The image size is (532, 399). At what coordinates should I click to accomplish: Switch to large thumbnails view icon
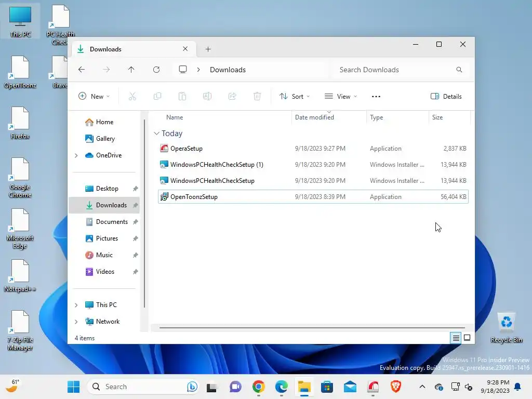(x=467, y=338)
